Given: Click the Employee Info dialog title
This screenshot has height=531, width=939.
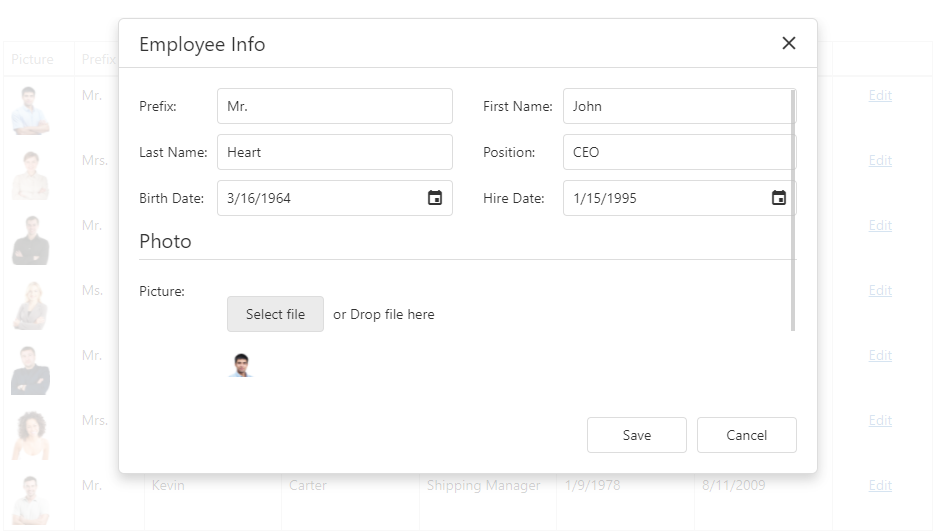Looking at the screenshot, I should [x=202, y=44].
